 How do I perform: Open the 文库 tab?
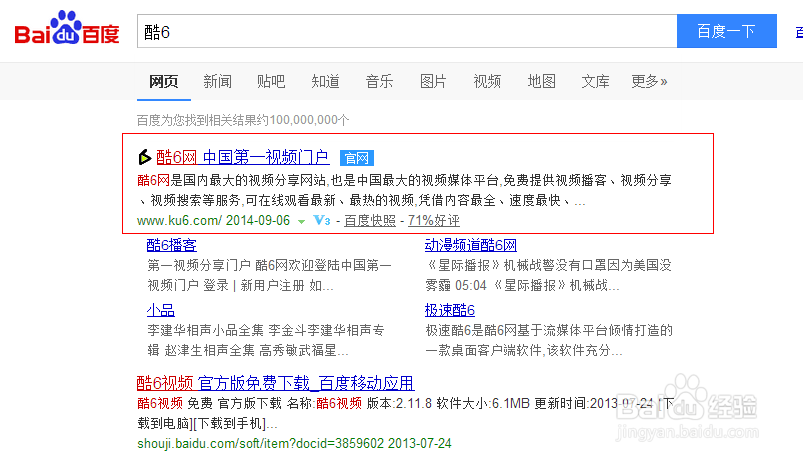point(595,81)
